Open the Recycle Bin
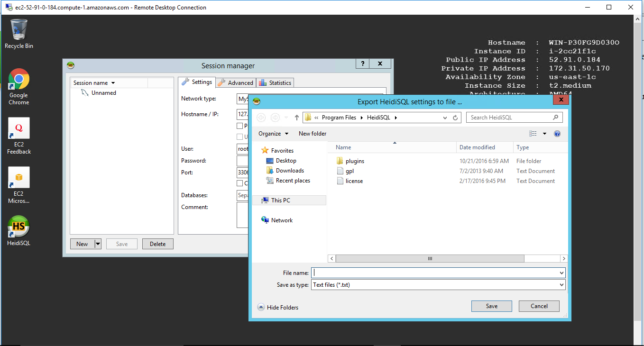The width and height of the screenshot is (644, 346). [18, 34]
